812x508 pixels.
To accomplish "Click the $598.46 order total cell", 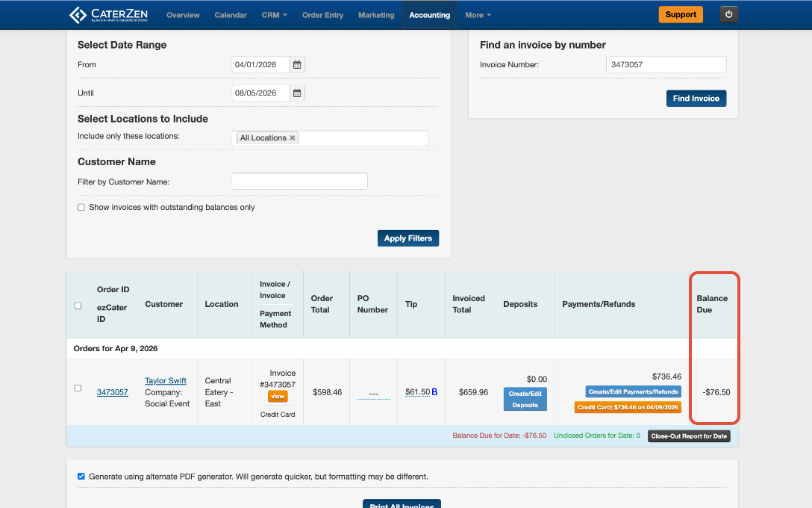I will 328,392.
